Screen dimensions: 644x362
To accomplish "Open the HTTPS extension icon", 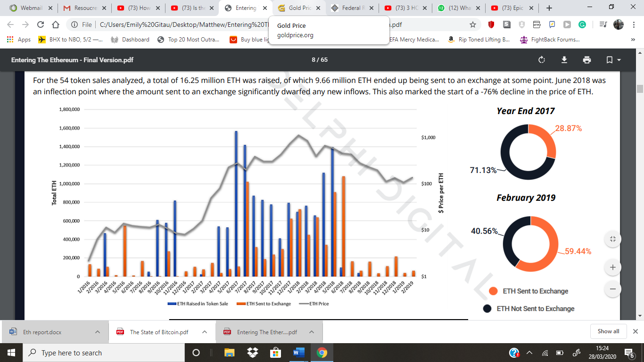I will tap(537, 25).
